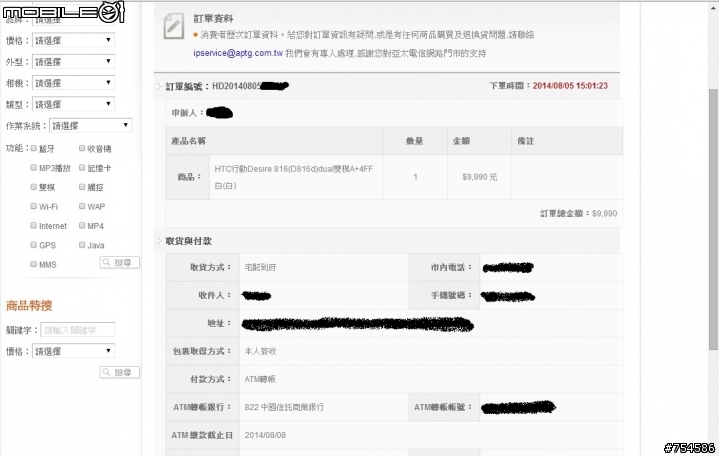Enable the 收音機 checkbox
The width and height of the screenshot is (720, 456).
tap(82, 148)
